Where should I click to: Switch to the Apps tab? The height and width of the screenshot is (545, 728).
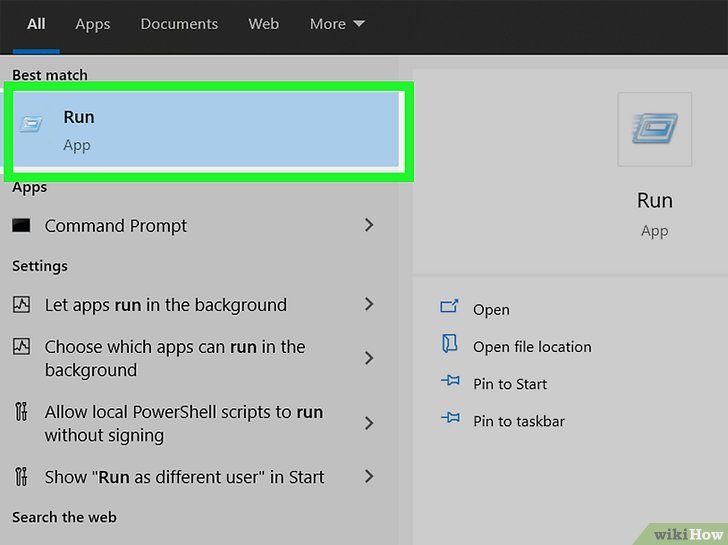click(93, 24)
